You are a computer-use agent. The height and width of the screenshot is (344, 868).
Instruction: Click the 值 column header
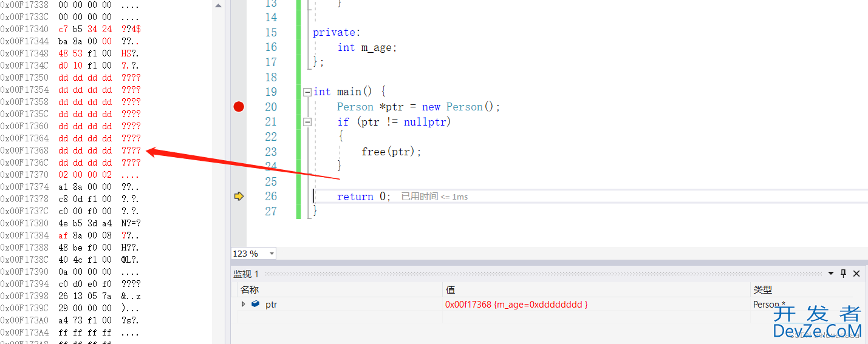pyautogui.click(x=451, y=290)
